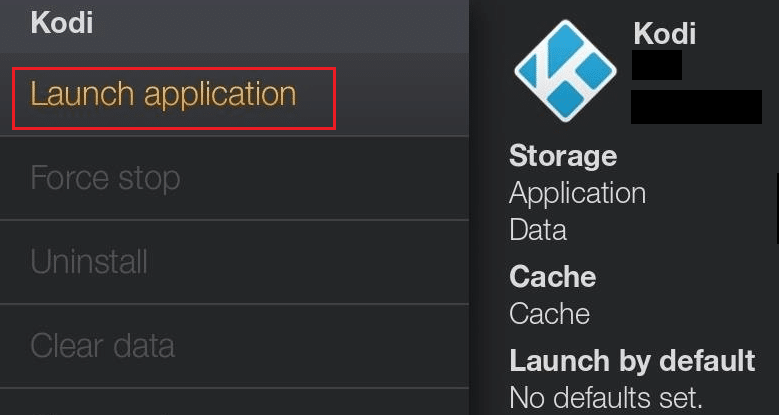The height and width of the screenshot is (415, 779).
Task: Select the Cache size line under heading
Action: pos(549,314)
